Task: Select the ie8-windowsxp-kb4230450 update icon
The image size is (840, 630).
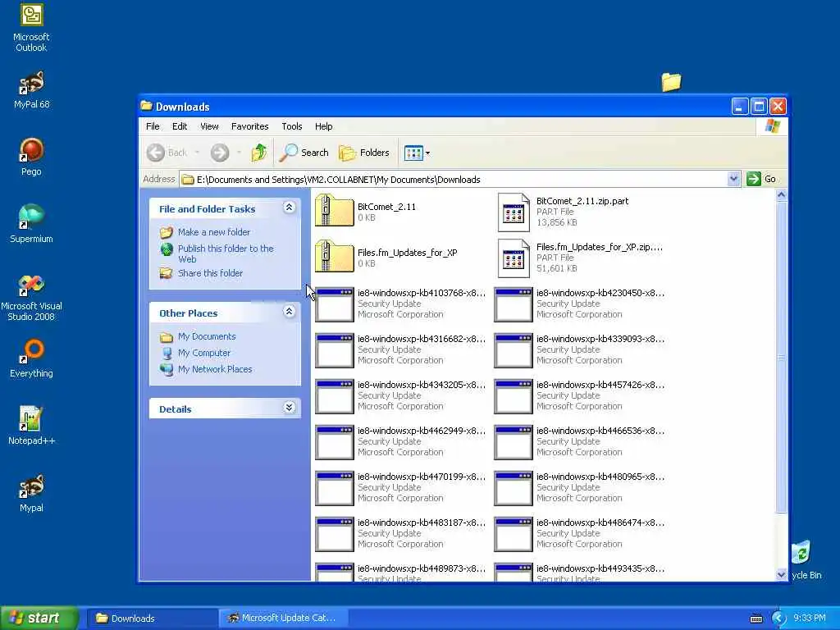Action: point(514,304)
